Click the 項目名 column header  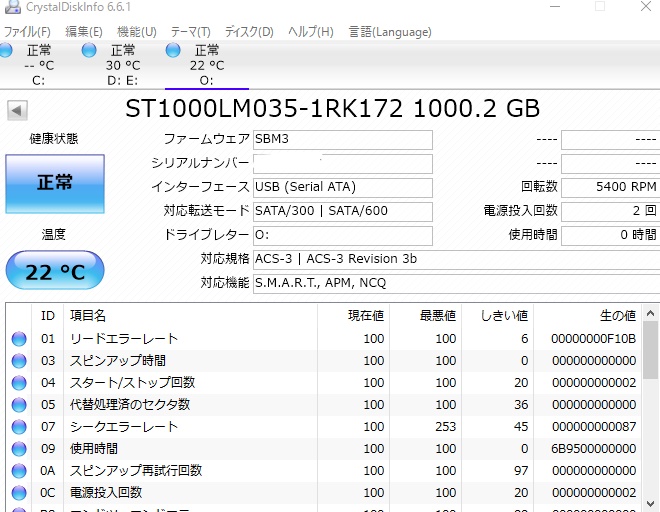click(190, 315)
